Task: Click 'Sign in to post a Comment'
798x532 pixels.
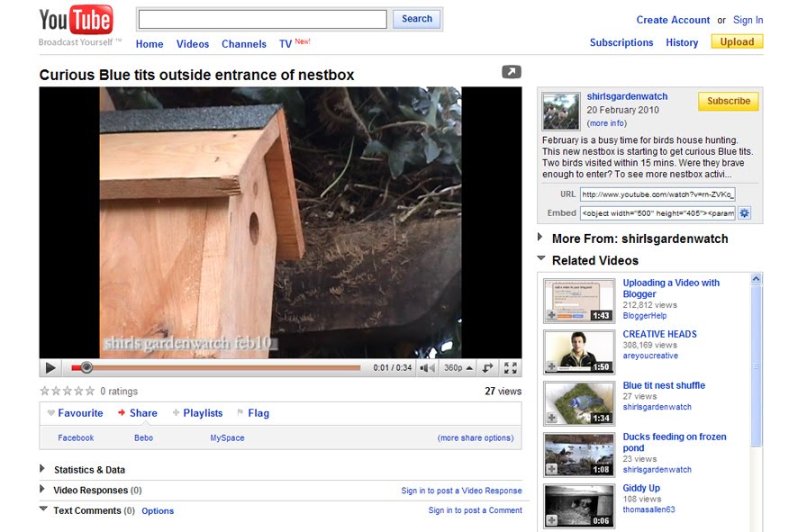Action: tap(475, 510)
